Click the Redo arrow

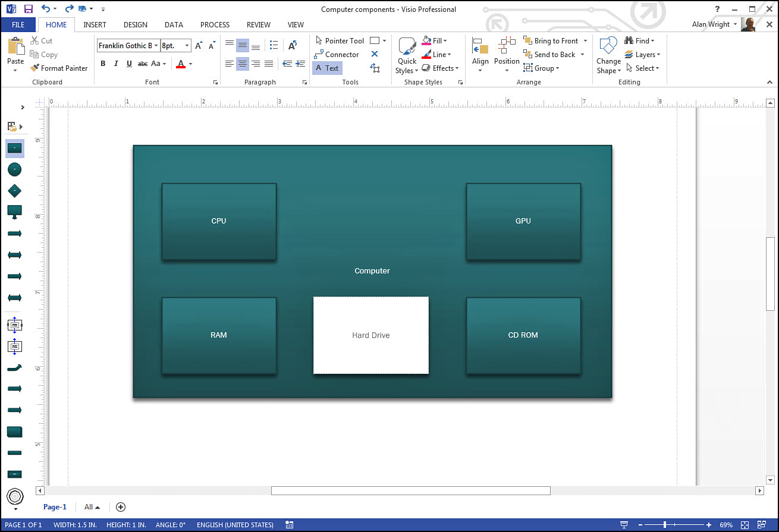click(x=70, y=9)
